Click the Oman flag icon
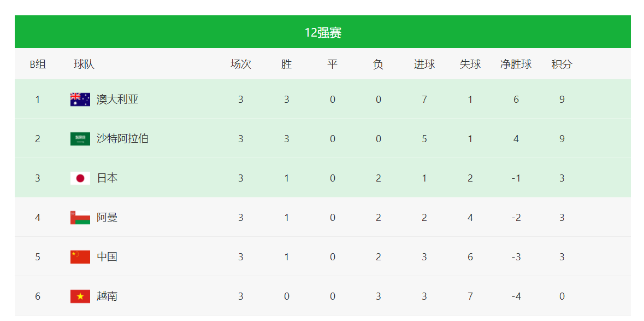644x321 pixels. 80,218
